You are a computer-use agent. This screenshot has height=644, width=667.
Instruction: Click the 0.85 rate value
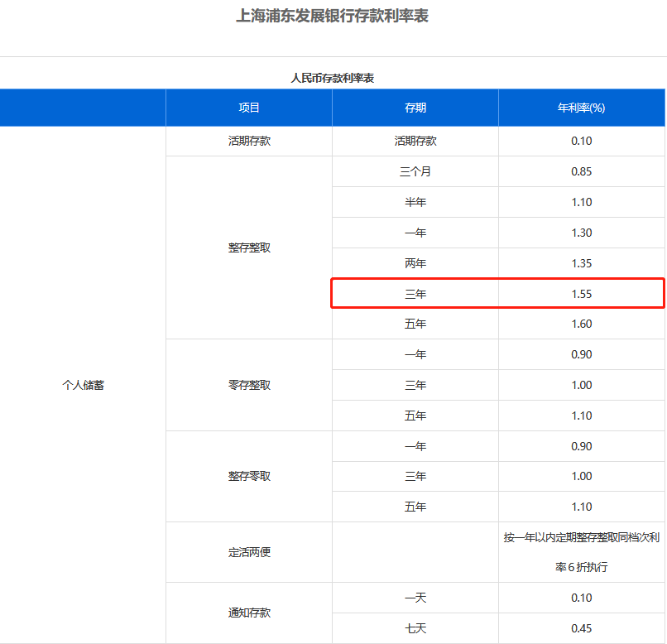click(x=582, y=172)
